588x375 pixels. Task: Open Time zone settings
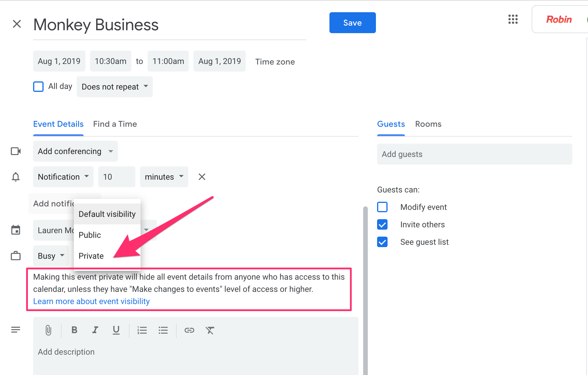point(275,62)
